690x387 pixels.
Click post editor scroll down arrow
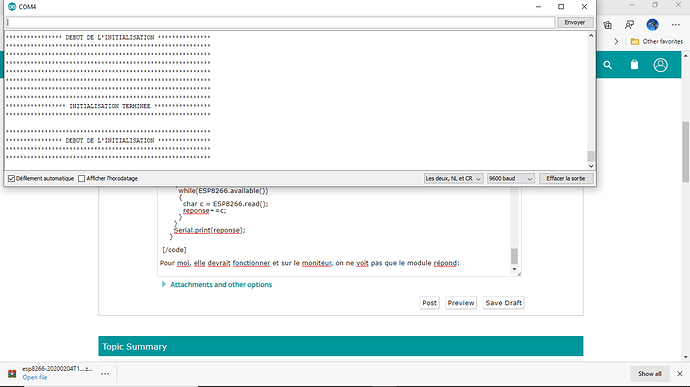pos(514,269)
